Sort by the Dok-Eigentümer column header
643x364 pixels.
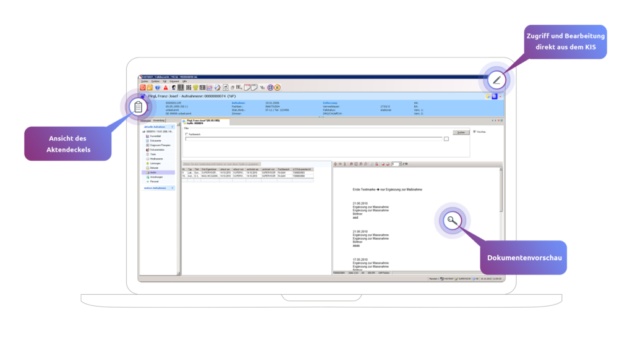210,169
